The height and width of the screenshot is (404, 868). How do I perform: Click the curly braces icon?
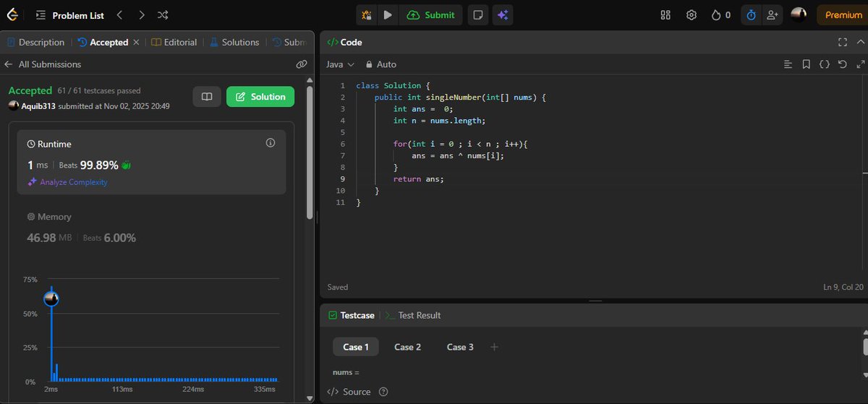824,64
